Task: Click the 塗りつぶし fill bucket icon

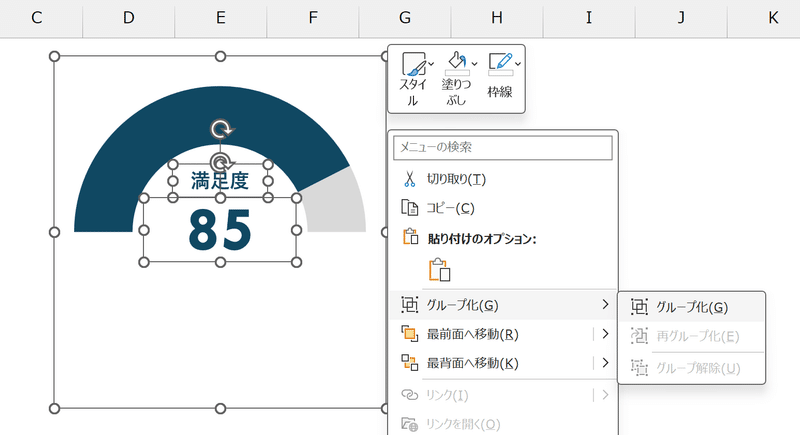Action: tap(457, 63)
